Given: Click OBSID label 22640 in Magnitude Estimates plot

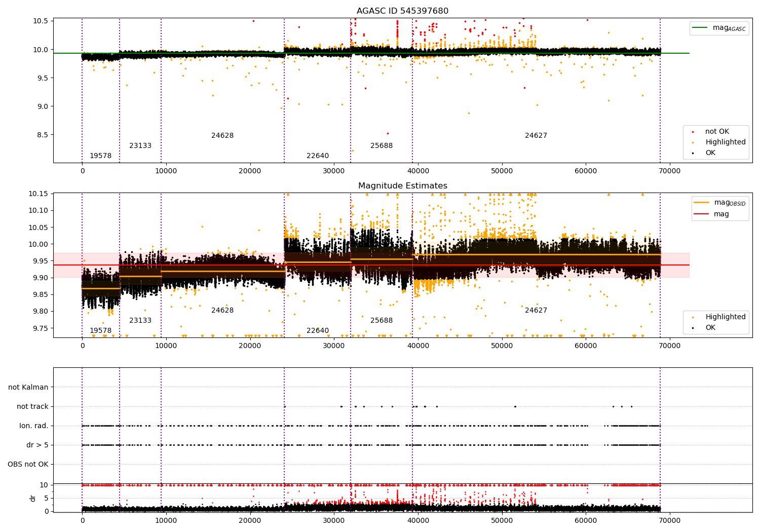Looking at the screenshot, I should (x=318, y=330).
